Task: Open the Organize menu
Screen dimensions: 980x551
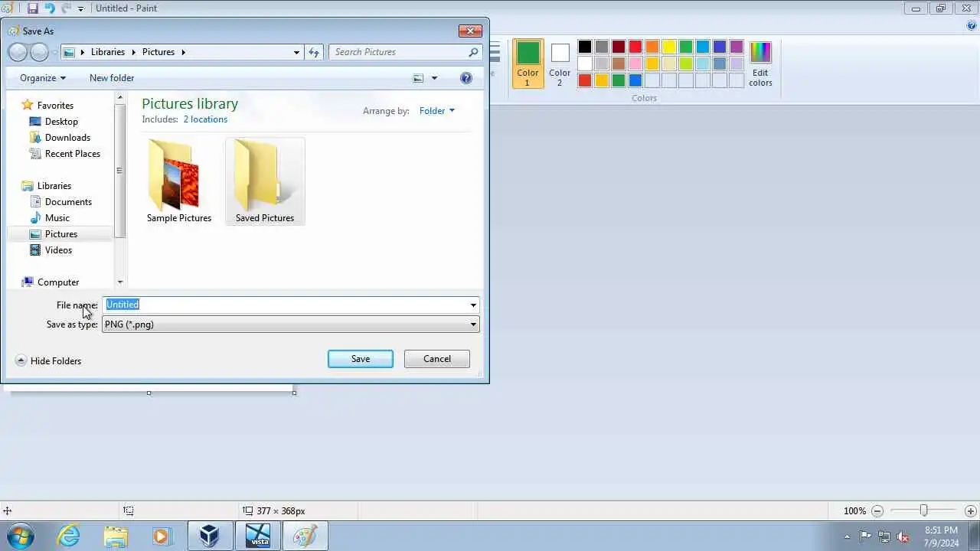Action: pyautogui.click(x=43, y=78)
